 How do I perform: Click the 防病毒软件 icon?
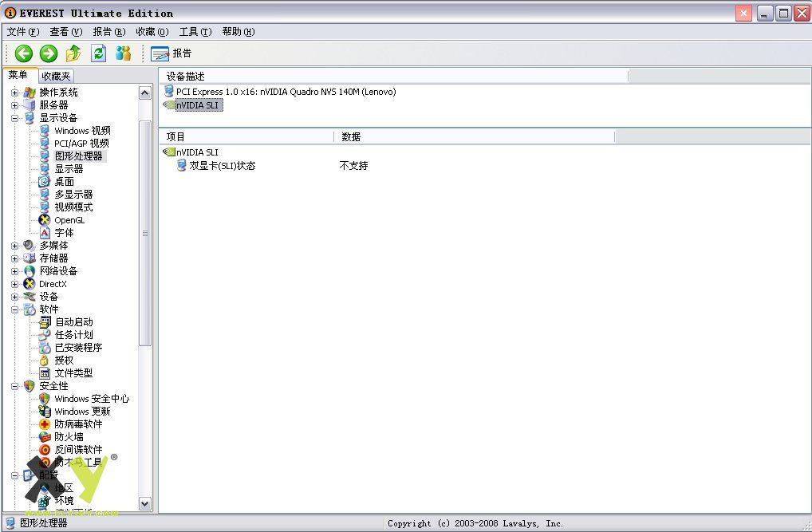[x=45, y=424]
